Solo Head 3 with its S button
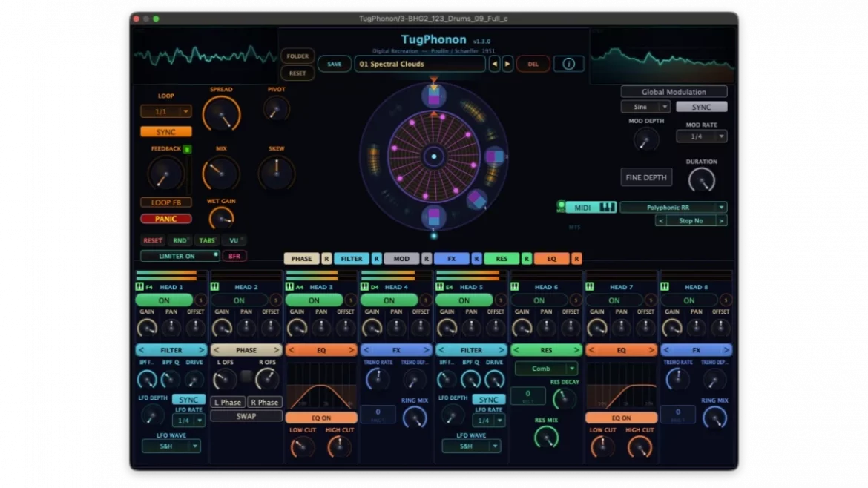 point(350,300)
